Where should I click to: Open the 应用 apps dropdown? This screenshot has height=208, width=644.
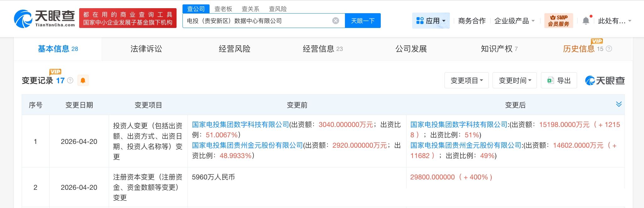(431, 21)
